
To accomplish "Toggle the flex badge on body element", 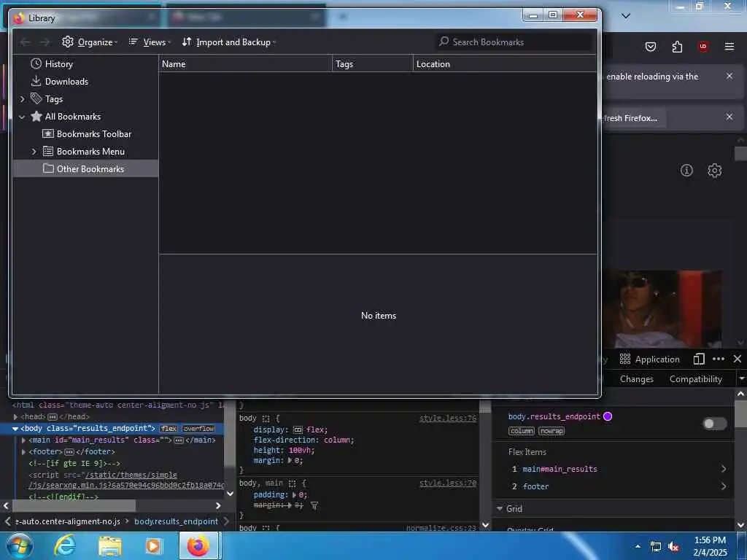I will [x=169, y=429].
